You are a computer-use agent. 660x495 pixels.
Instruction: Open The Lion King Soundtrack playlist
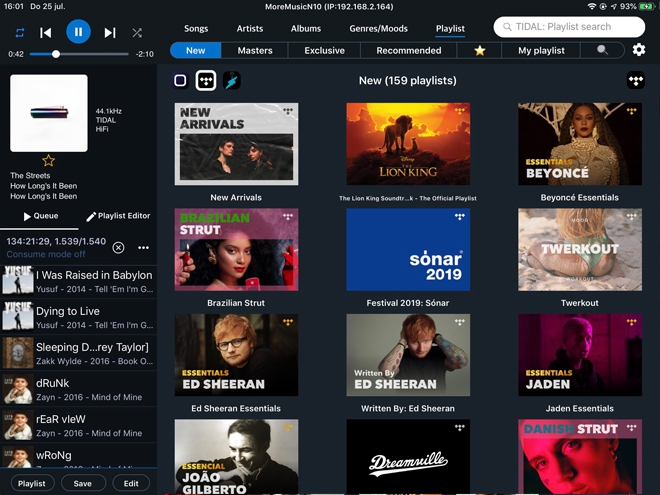coord(408,144)
